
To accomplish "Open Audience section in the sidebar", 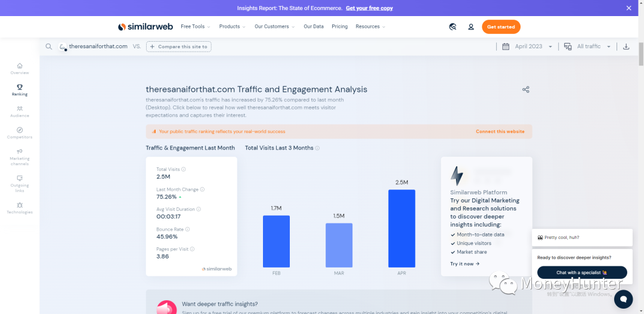I will coord(20,111).
